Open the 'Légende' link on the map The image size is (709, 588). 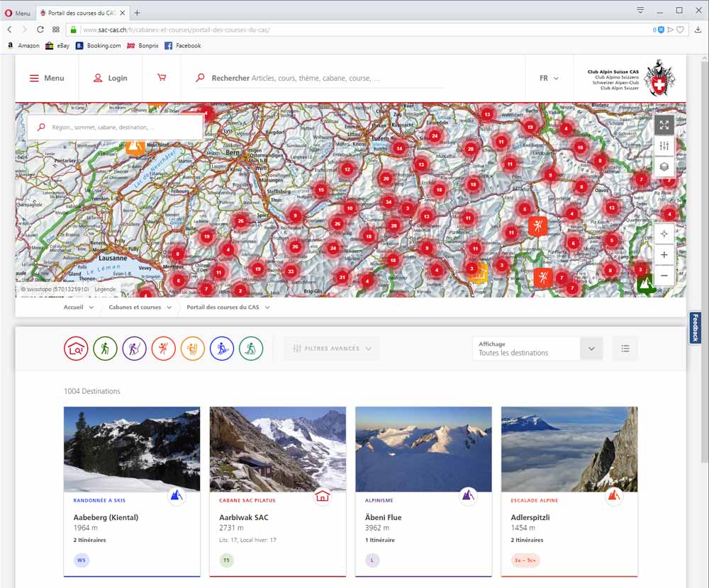click(x=105, y=289)
